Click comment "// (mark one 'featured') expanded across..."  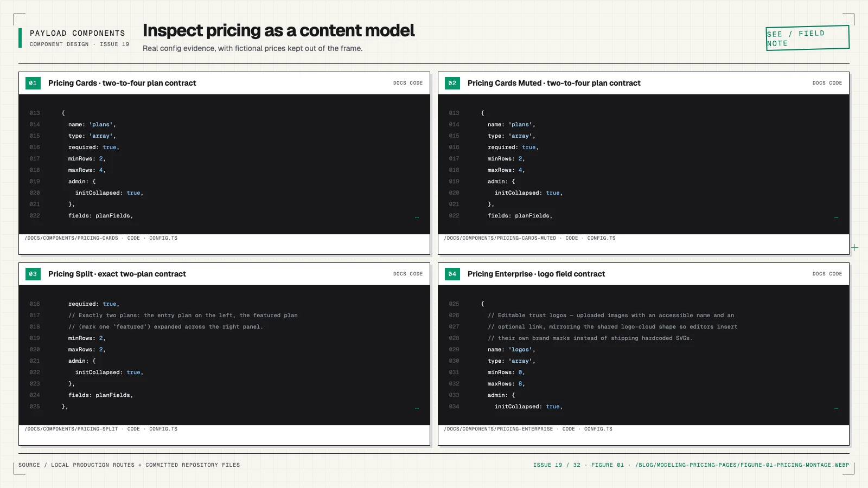point(165,327)
